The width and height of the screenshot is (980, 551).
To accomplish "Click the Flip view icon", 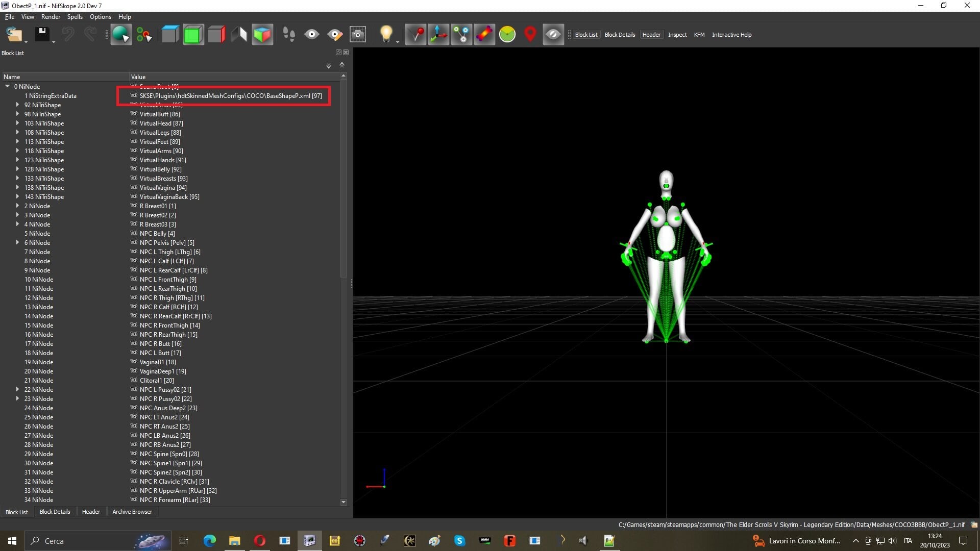I will [239, 35].
